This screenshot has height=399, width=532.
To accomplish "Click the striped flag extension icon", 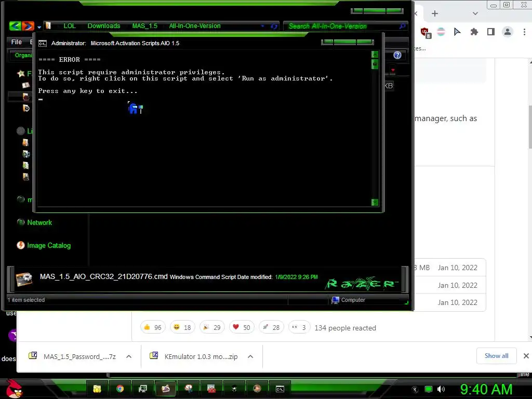I will (441, 32).
